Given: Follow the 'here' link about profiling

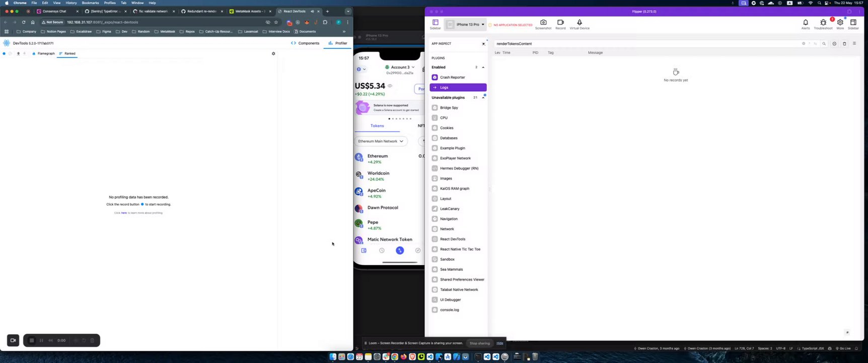Looking at the screenshot, I should [124, 213].
